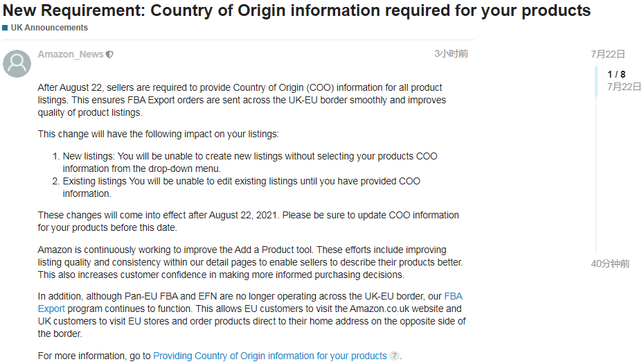Click the blue UK Announcements category square

(5, 28)
